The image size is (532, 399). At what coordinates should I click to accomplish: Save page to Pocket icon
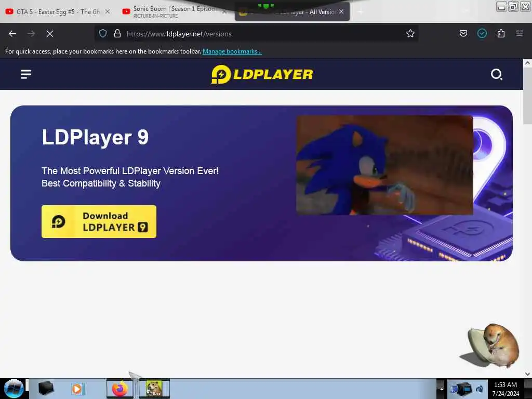click(463, 33)
